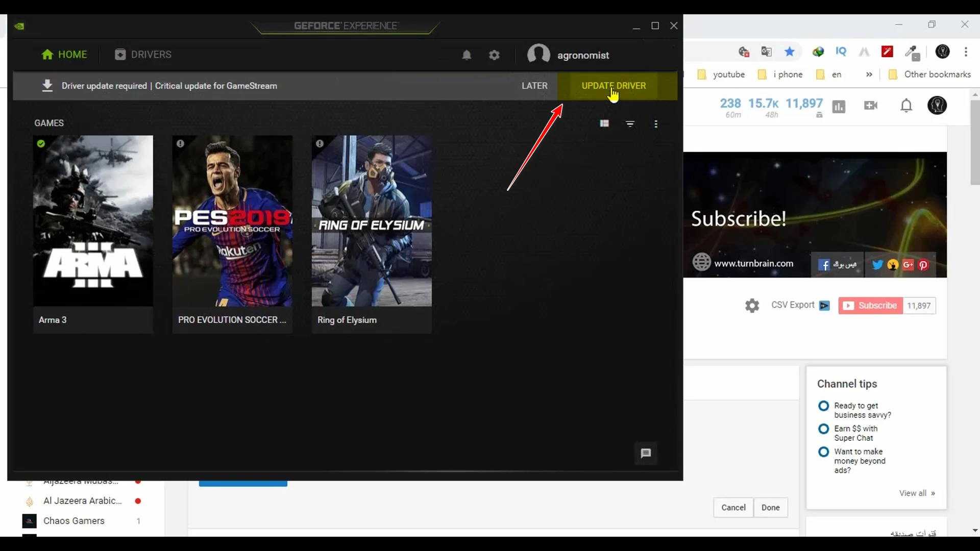Open YouTube notifications bell
The height and width of the screenshot is (551, 980).
tap(906, 106)
